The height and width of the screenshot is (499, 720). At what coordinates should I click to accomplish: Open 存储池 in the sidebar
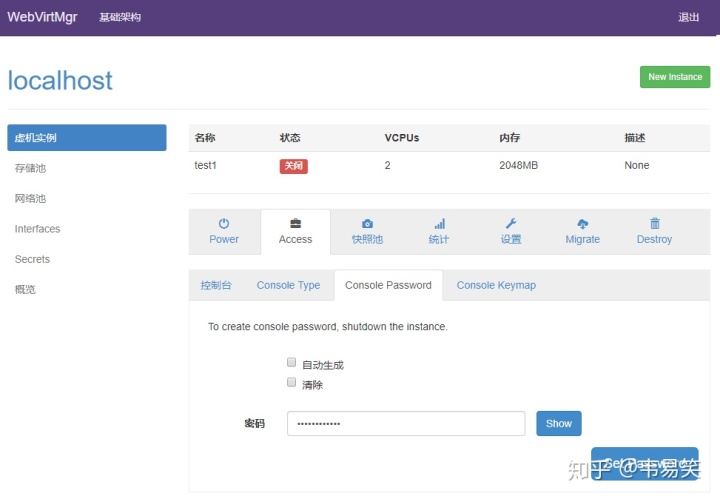(x=30, y=168)
